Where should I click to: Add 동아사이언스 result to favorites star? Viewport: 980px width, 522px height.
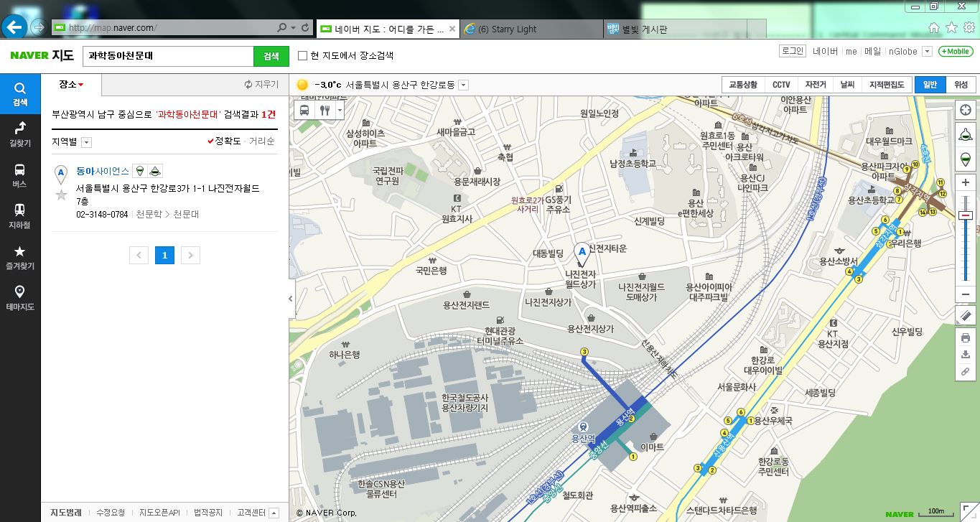(x=61, y=195)
